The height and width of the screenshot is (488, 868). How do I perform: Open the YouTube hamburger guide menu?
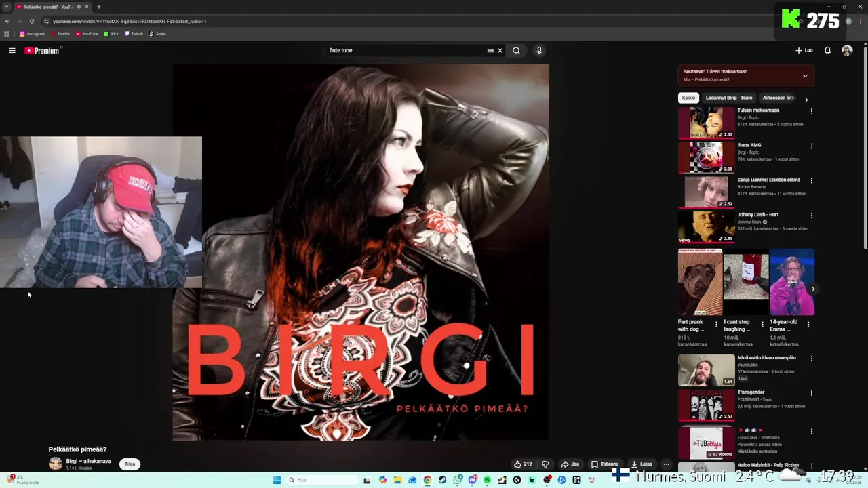point(12,50)
